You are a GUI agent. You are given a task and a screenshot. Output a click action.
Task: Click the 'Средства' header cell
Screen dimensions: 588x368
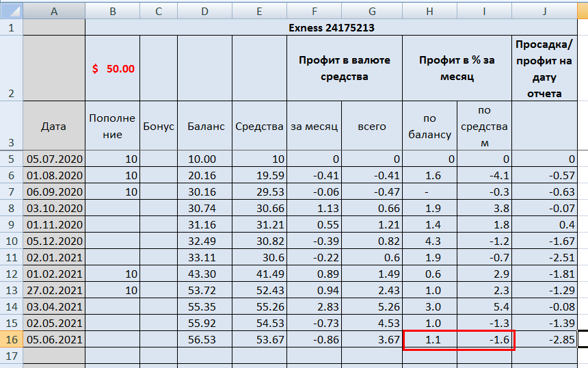coord(260,126)
